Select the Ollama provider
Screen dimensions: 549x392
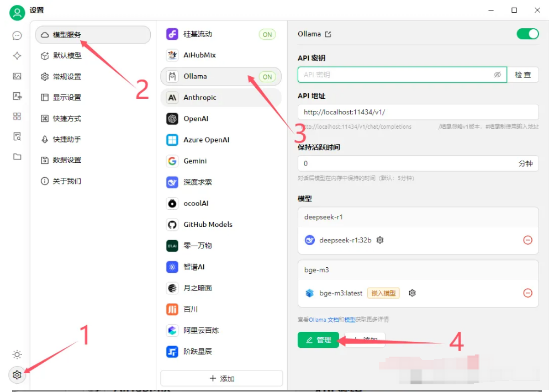point(221,76)
